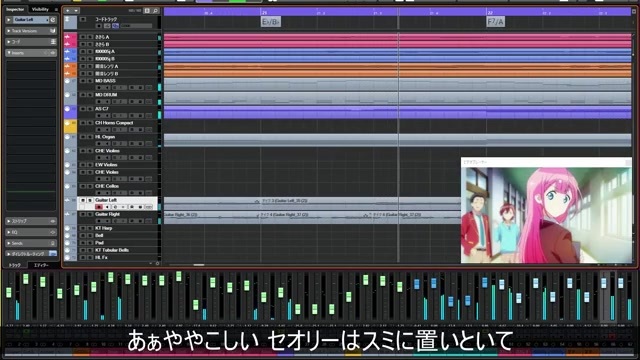Collapse the Inserts inspector section

[x=31, y=53]
